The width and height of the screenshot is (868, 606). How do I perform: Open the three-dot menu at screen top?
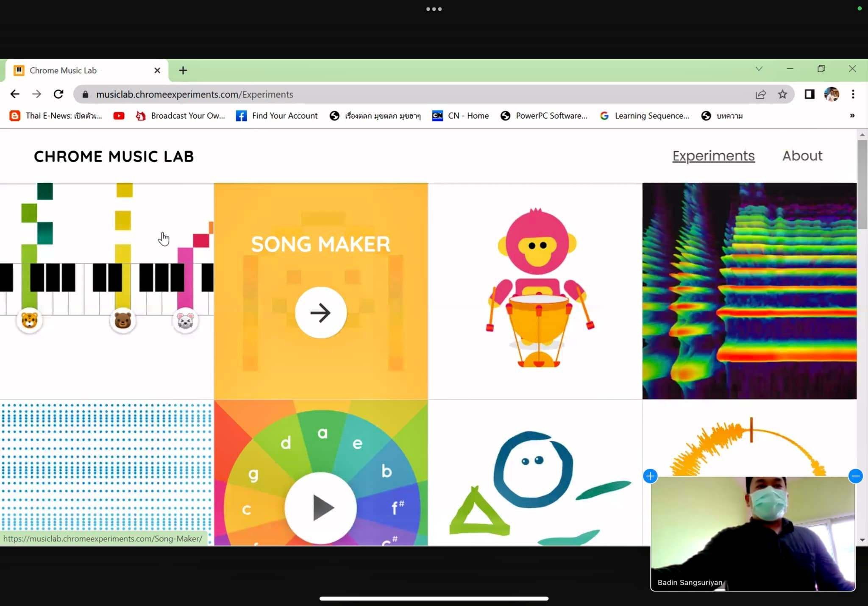434,9
